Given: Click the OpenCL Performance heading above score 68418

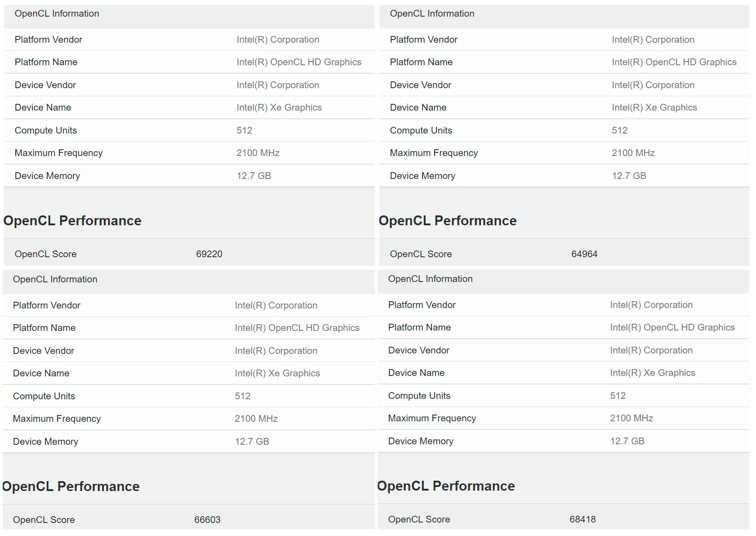Looking at the screenshot, I should (446, 486).
